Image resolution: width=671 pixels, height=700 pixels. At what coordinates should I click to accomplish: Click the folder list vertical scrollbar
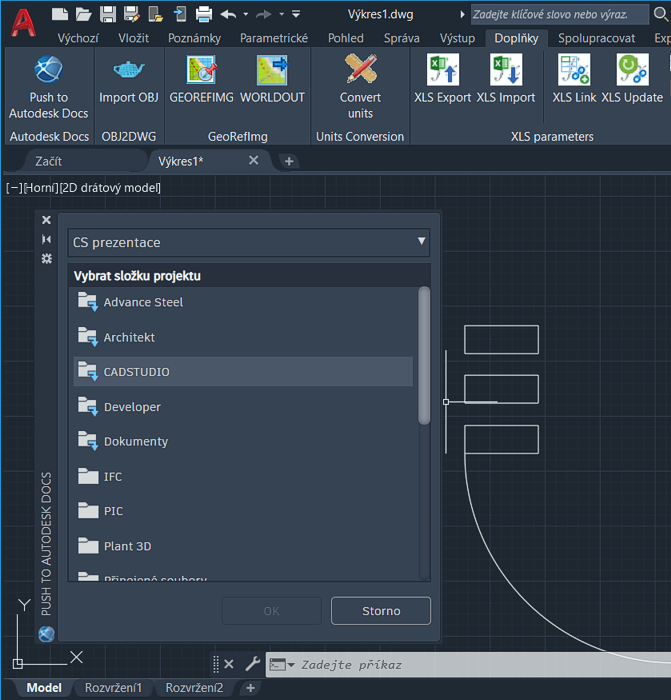(424, 355)
